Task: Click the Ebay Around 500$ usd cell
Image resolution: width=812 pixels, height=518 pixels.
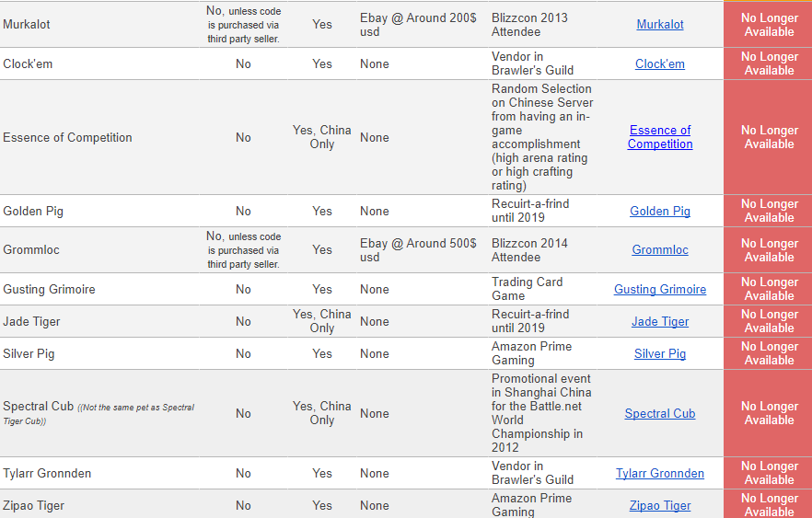Action: coord(418,250)
